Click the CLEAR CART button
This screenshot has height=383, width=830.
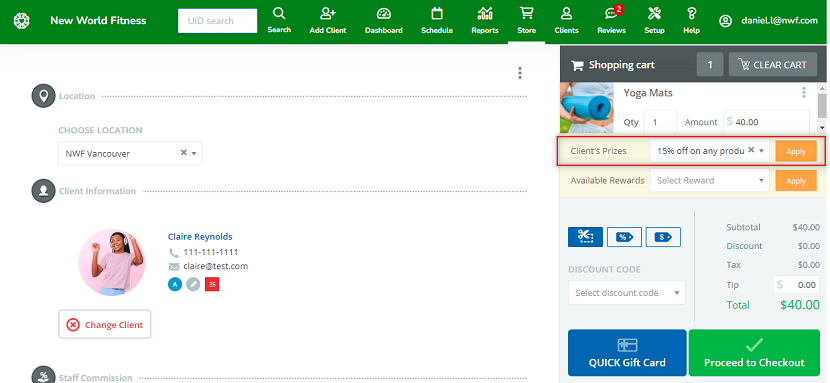coord(773,65)
